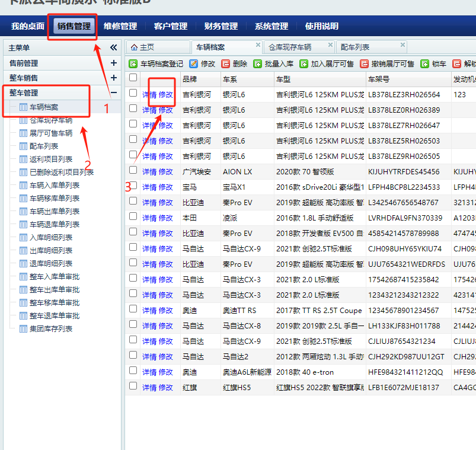
Task: Select the checkbox for 红旗HS5 row
Action: point(133,386)
